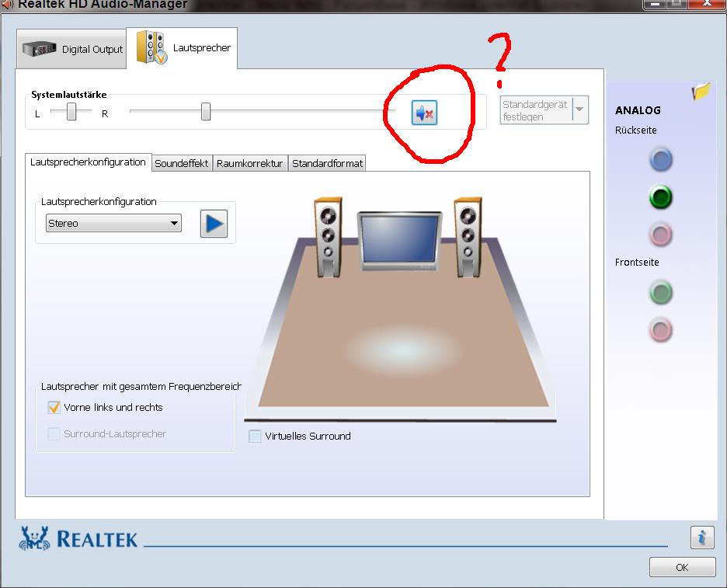This screenshot has width=727, height=588.
Task: Click the ANALOG heading text
Action: (x=638, y=110)
